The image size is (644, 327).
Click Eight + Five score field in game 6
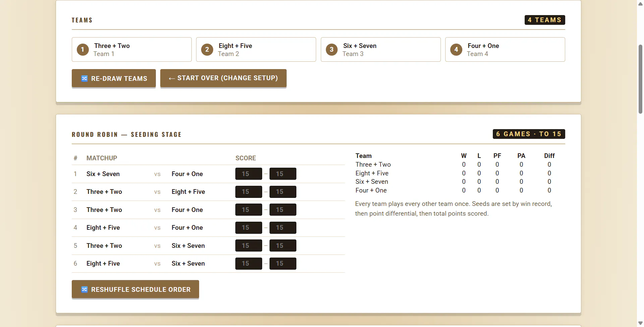pyautogui.click(x=249, y=264)
